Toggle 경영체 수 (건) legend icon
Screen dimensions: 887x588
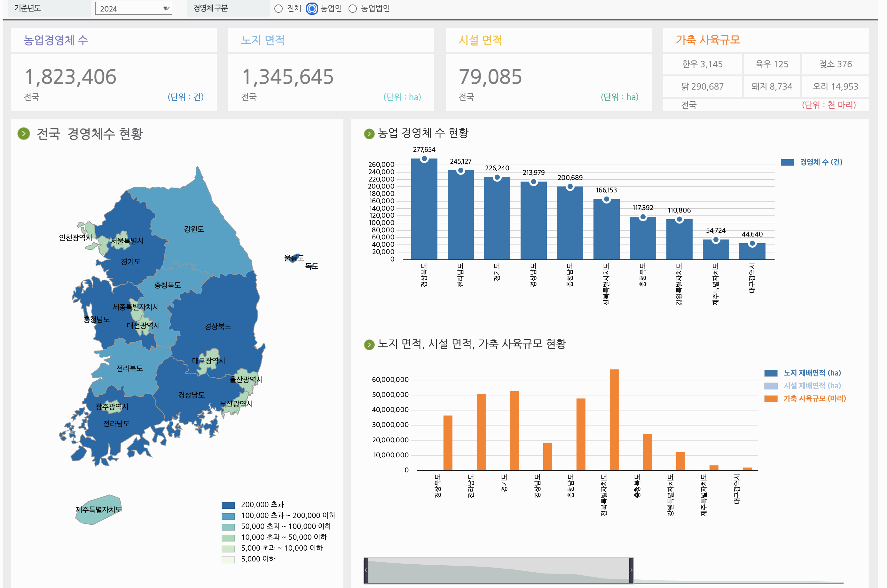[x=787, y=162]
